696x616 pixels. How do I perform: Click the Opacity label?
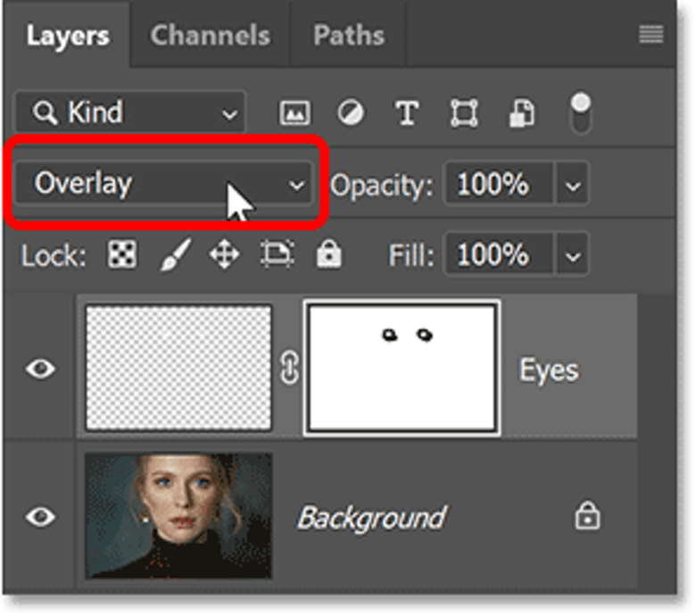click(381, 185)
